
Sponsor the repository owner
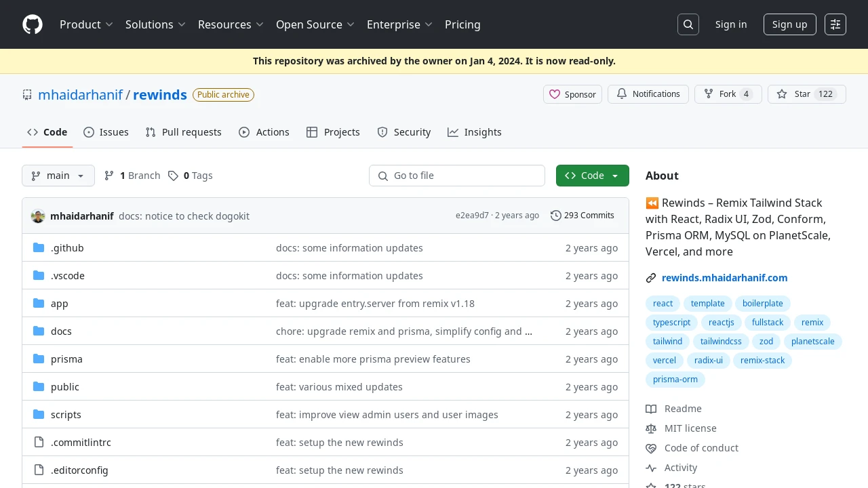click(572, 94)
